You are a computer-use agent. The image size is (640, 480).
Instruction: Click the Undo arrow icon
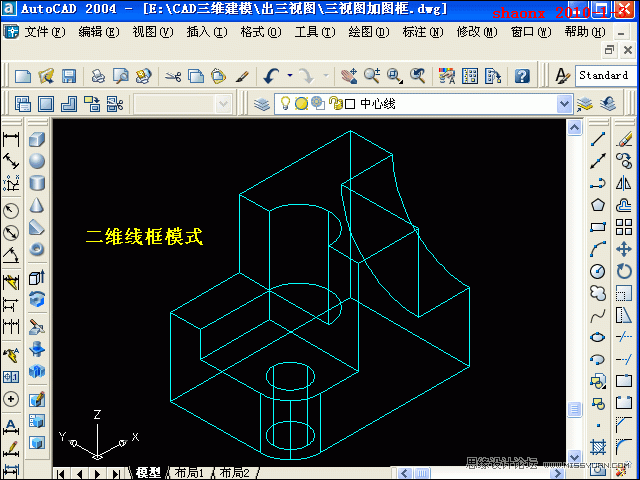coord(272,76)
